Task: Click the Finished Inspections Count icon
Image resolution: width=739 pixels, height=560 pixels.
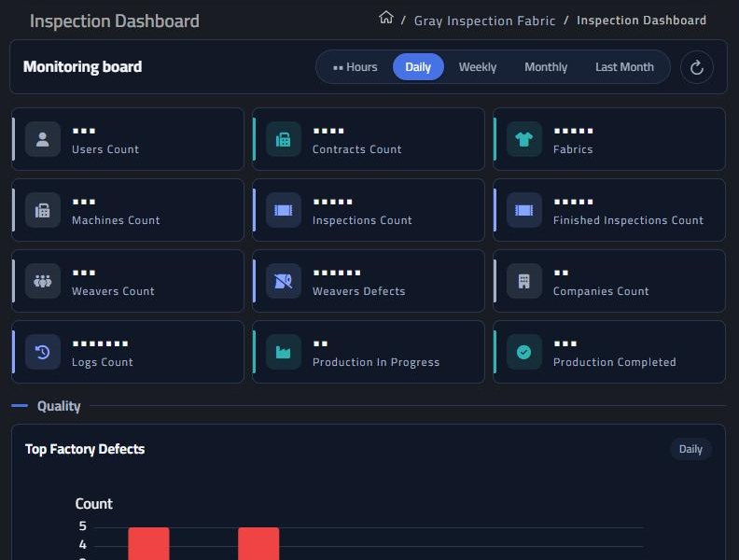Action: point(524,210)
